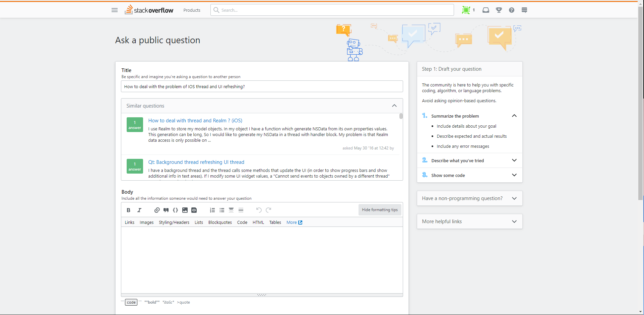Click the Hide formatting tips button
The image size is (644, 315).
click(x=380, y=210)
